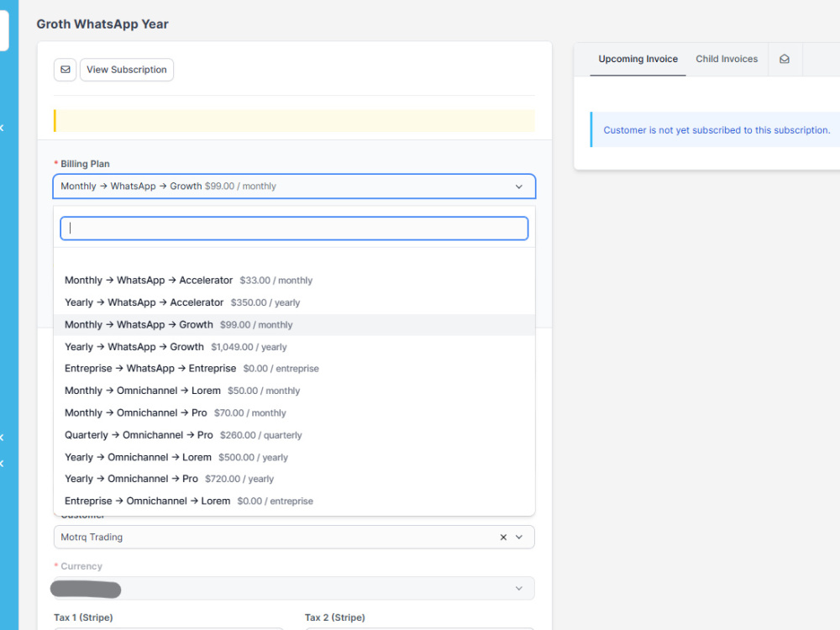
Task: Select Monthly Omnichannel Pro $70.00 plan
Action: 294,413
